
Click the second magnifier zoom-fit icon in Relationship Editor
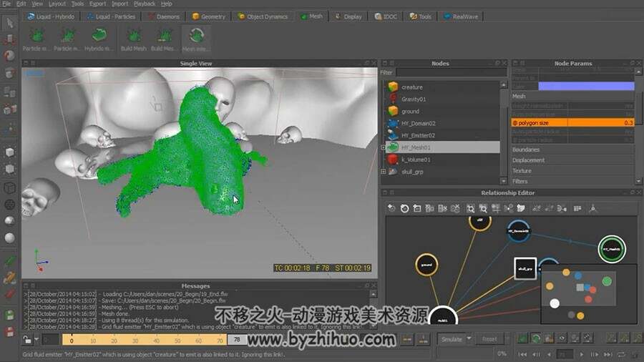click(x=483, y=208)
